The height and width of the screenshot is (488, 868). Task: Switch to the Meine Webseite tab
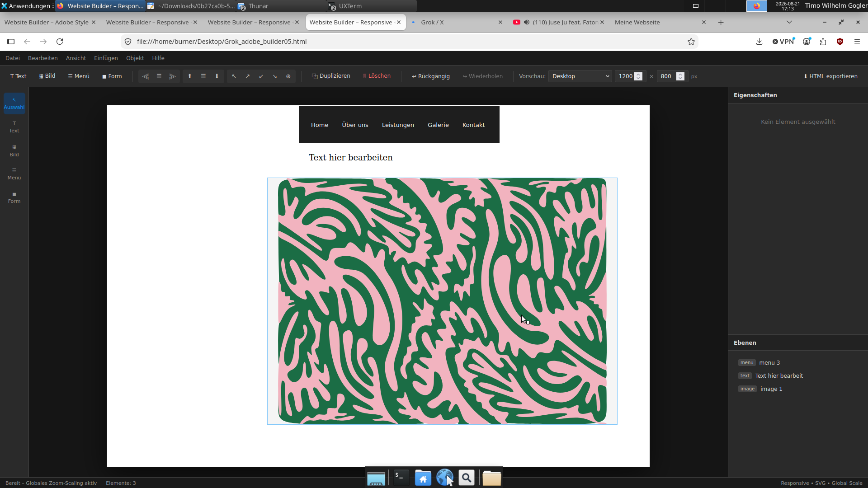[x=660, y=22]
